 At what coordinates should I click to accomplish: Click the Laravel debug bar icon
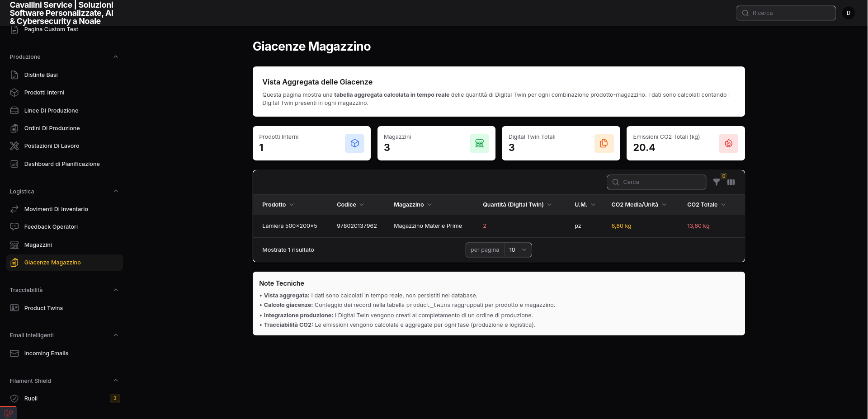8,413
